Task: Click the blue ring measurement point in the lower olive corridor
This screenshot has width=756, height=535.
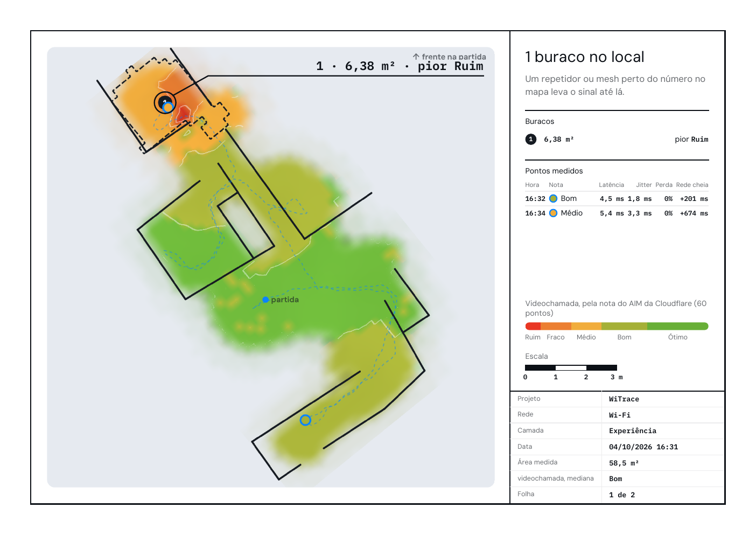Action: pyautogui.click(x=305, y=420)
